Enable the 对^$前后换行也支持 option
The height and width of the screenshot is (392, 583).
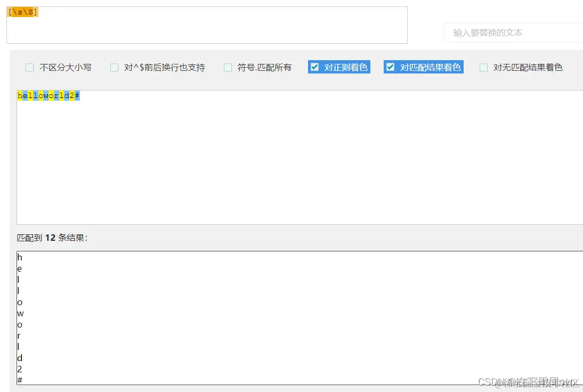point(114,67)
